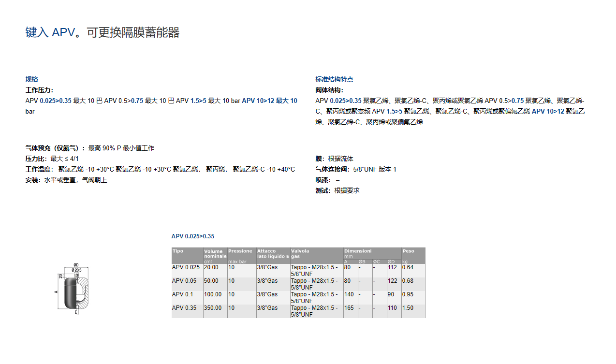616x364 pixels.
Task: Click the Tipo column header
Action: click(178, 251)
